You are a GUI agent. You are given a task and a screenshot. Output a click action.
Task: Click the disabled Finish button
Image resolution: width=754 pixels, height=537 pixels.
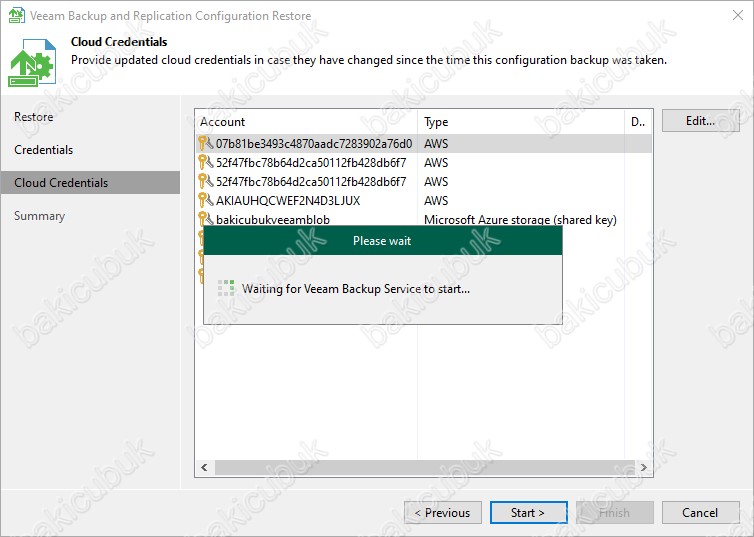coord(615,512)
